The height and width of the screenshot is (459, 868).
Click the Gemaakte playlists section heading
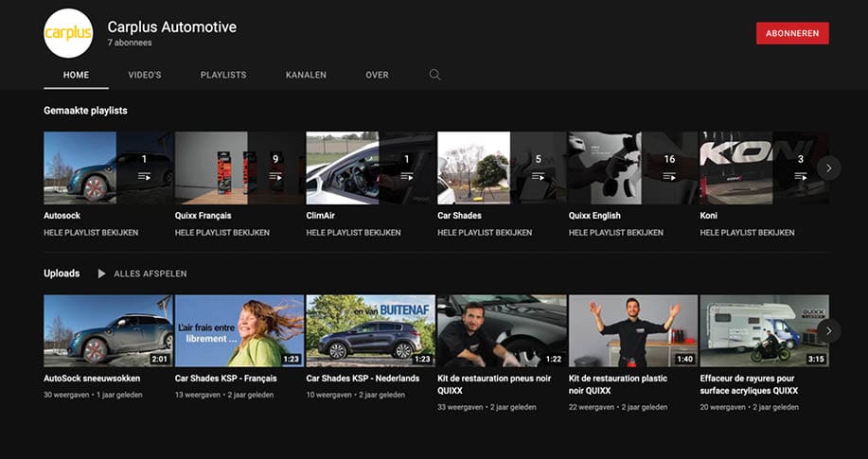coord(85,111)
